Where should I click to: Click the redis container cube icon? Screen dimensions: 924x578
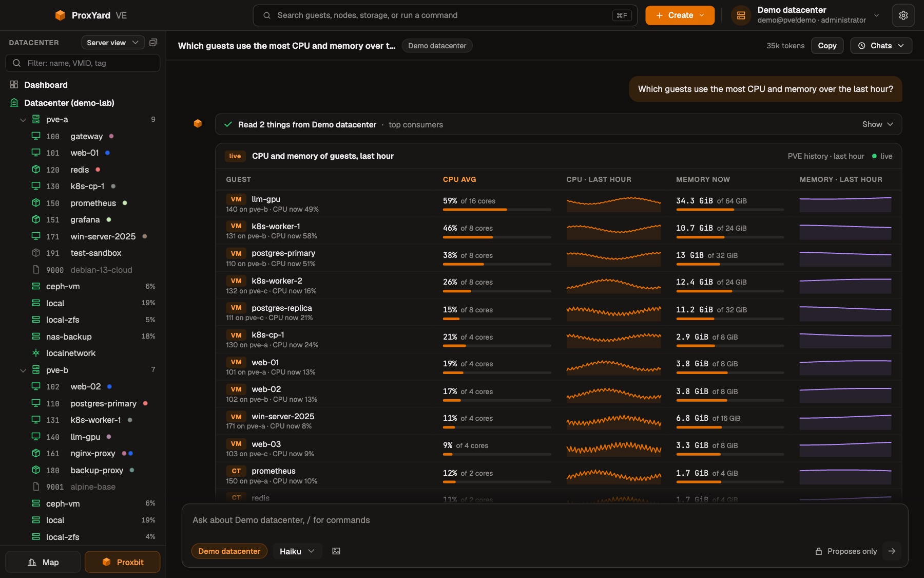pyautogui.click(x=36, y=170)
